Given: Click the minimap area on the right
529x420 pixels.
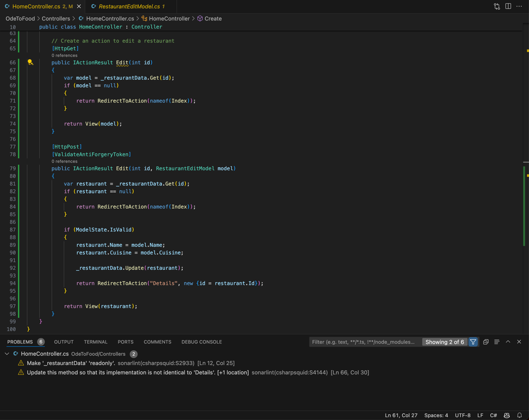Looking at the screenshot, I should (x=524, y=170).
